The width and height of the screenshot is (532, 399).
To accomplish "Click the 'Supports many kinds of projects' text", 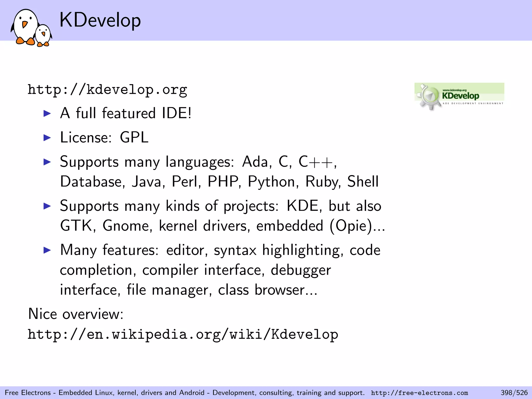I will click(x=221, y=206).
